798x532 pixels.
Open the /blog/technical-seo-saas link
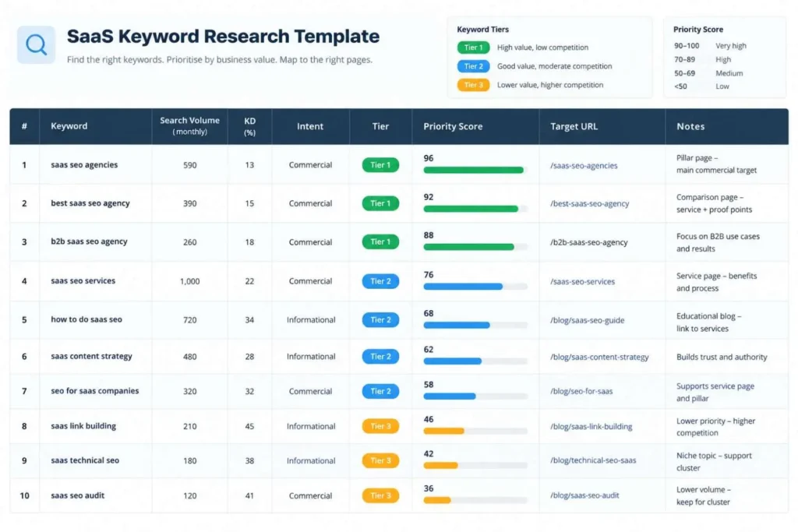[593, 460]
